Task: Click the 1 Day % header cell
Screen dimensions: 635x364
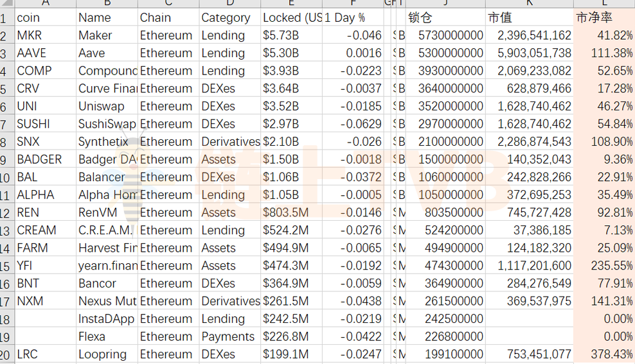Action: pyautogui.click(x=353, y=17)
